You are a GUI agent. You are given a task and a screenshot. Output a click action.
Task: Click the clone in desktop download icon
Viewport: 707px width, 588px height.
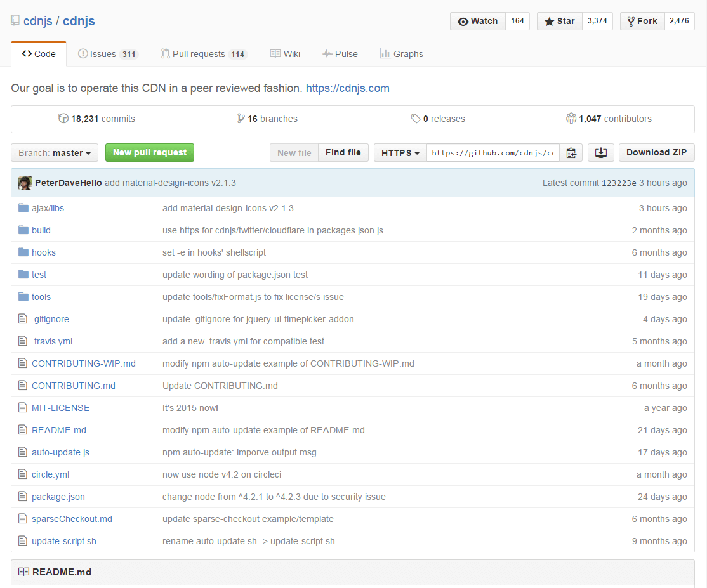tap(600, 153)
